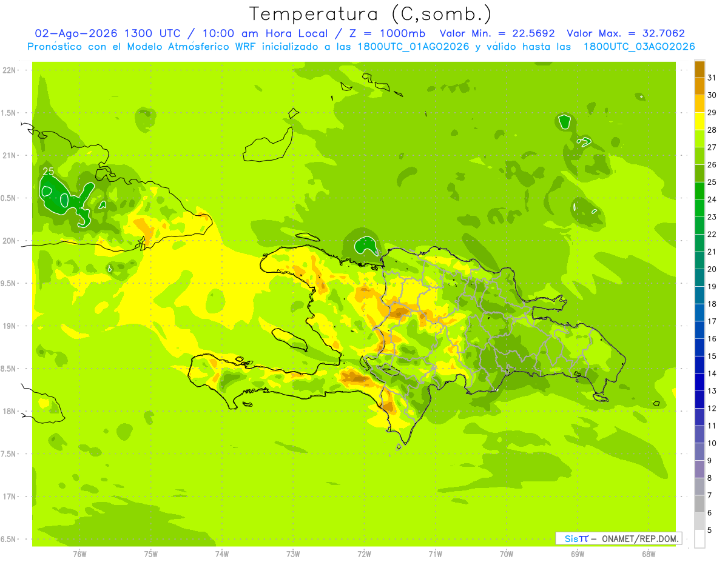Click the white 25 contour label near Cuba
The width and height of the screenshot is (728, 562).
[48, 172]
